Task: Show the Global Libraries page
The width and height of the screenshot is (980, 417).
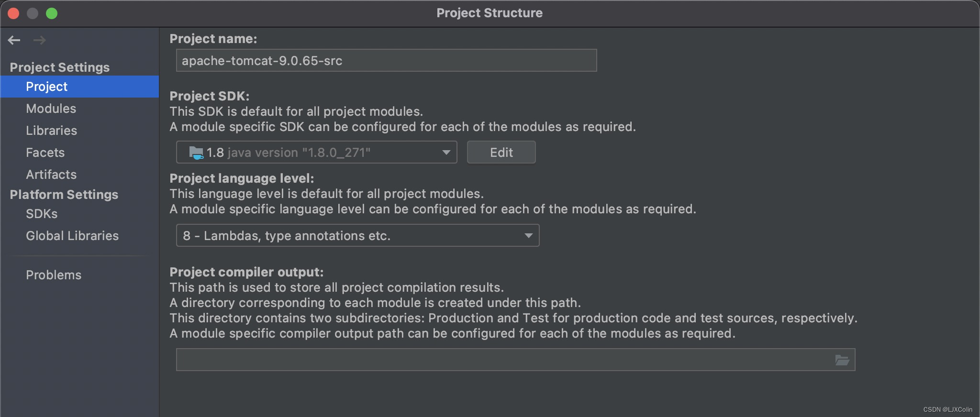Action: tap(72, 236)
